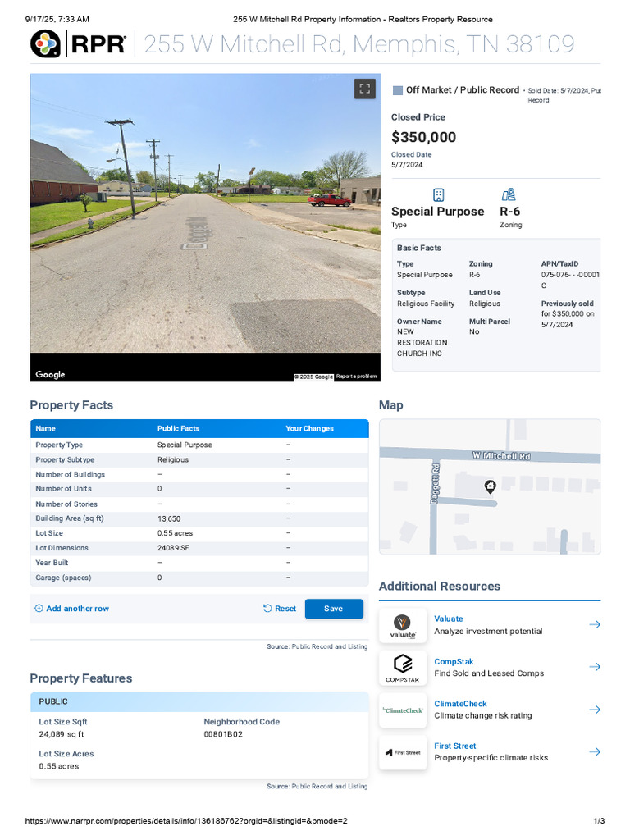Click Your Changes cell for Building Area
Screen dimensions: 630x840
(288, 518)
